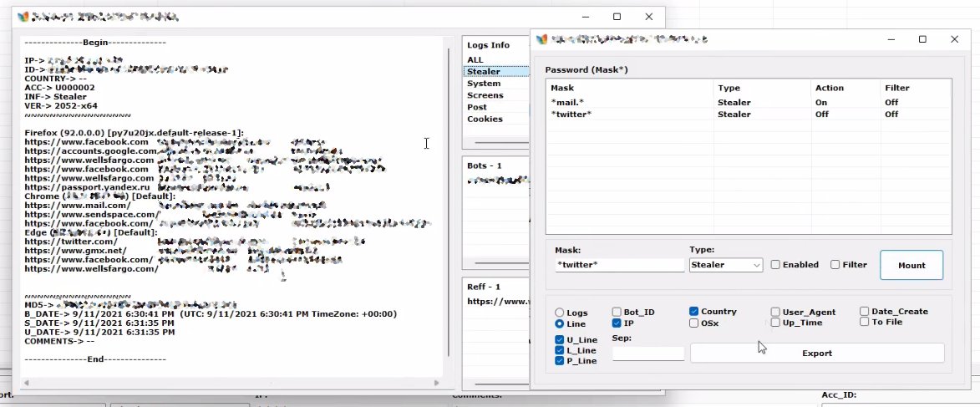Select the Line radio button
980x407 pixels.
click(560, 324)
